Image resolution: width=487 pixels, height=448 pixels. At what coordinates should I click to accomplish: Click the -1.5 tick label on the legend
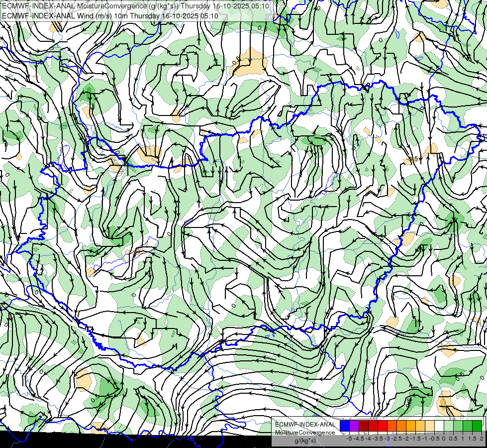point(415,439)
